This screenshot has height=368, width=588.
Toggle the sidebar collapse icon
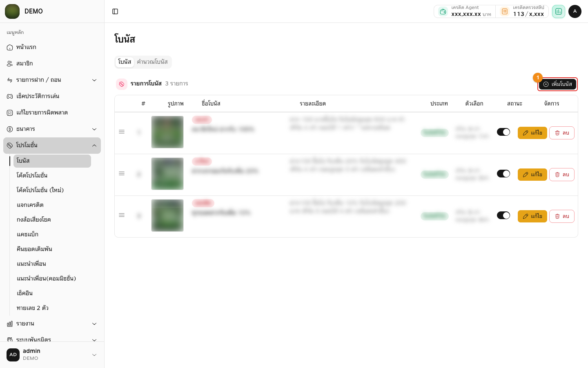(115, 11)
